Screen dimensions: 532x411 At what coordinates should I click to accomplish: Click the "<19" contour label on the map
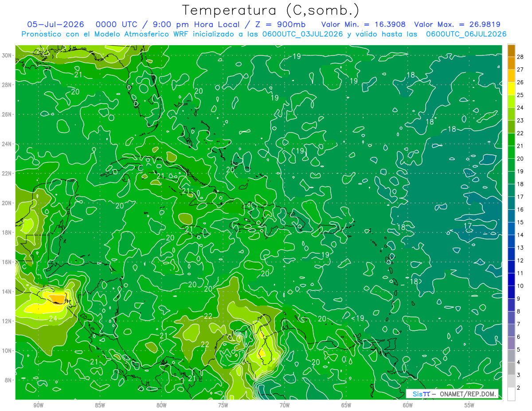point(358,318)
